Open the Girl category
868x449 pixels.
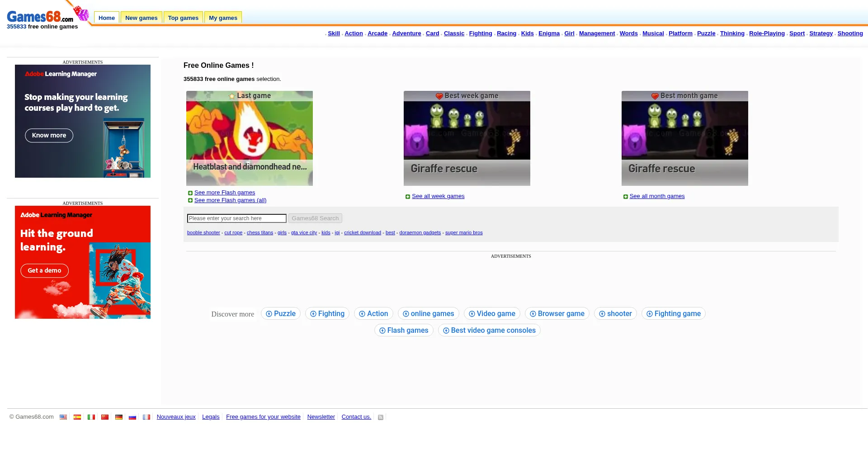569,33
